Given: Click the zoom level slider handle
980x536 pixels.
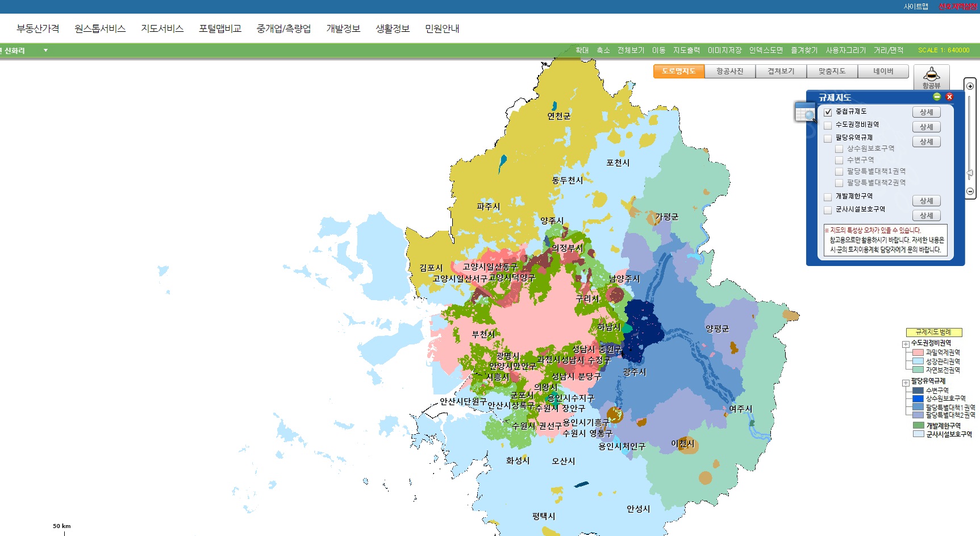Looking at the screenshot, I should tap(970, 174).
